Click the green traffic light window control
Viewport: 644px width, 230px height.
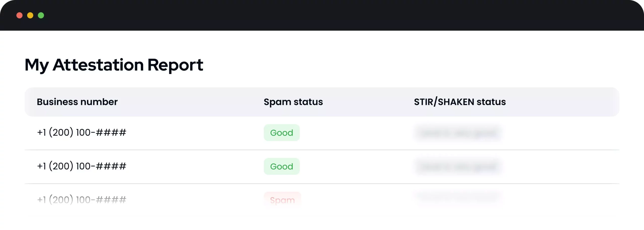click(41, 15)
